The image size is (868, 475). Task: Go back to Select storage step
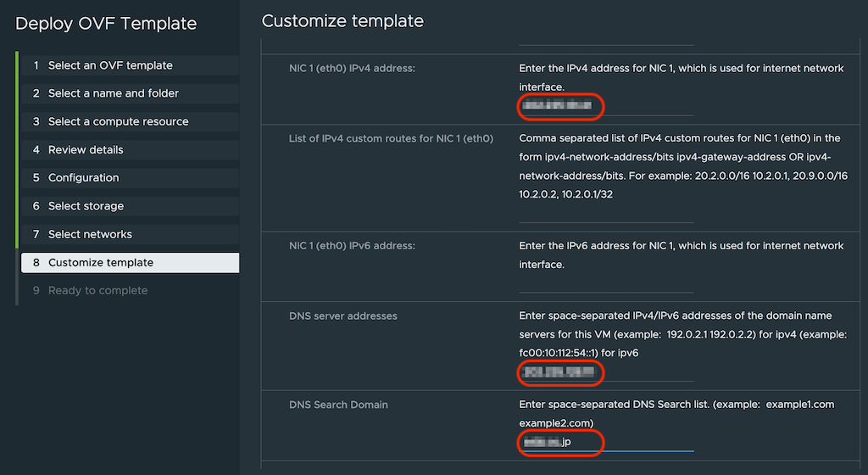(86, 206)
